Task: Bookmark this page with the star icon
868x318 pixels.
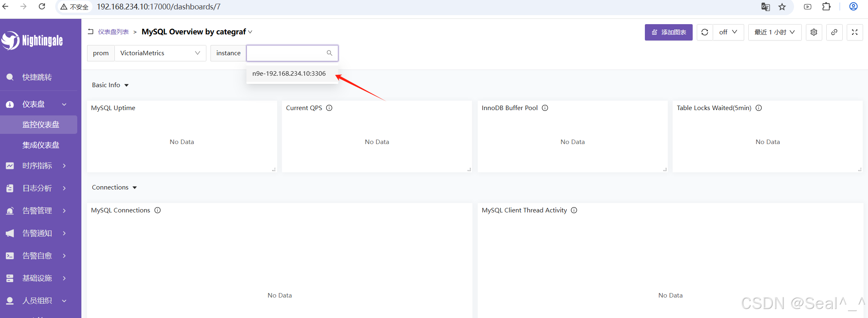Action: [x=782, y=7]
